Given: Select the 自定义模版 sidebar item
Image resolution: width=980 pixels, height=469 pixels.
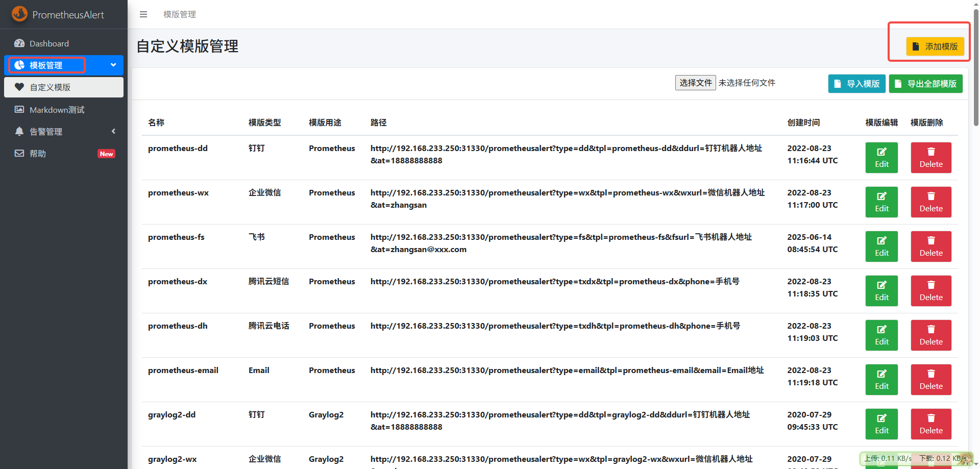Looking at the screenshot, I should pos(50,87).
